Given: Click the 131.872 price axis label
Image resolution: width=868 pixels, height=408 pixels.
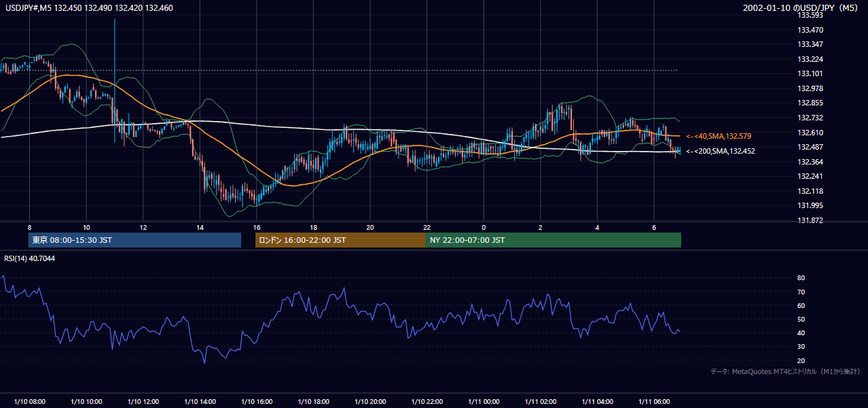Looking at the screenshot, I should 810,220.
